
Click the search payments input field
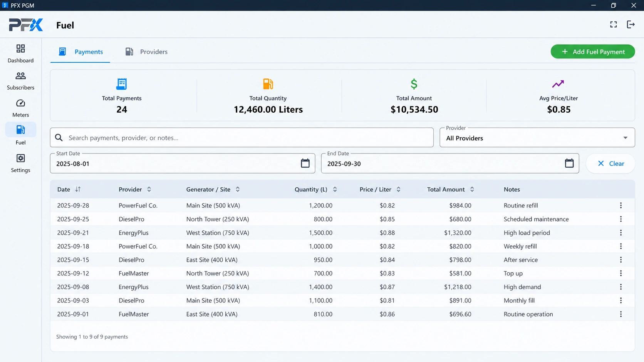[242, 137]
